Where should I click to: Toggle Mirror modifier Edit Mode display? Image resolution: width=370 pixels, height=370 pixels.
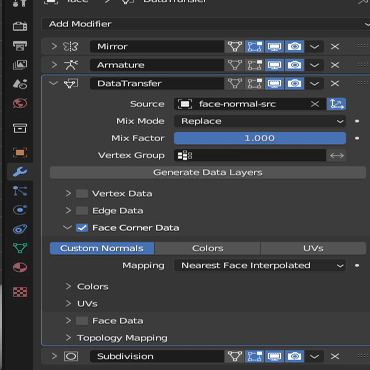point(255,46)
